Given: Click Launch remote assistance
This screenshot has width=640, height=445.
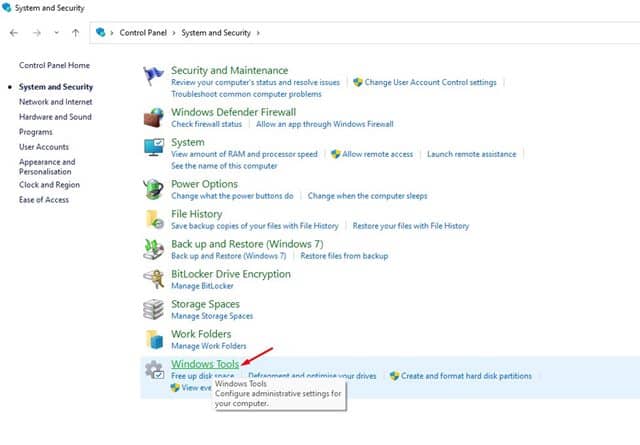Looking at the screenshot, I should pyautogui.click(x=471, y=154).
